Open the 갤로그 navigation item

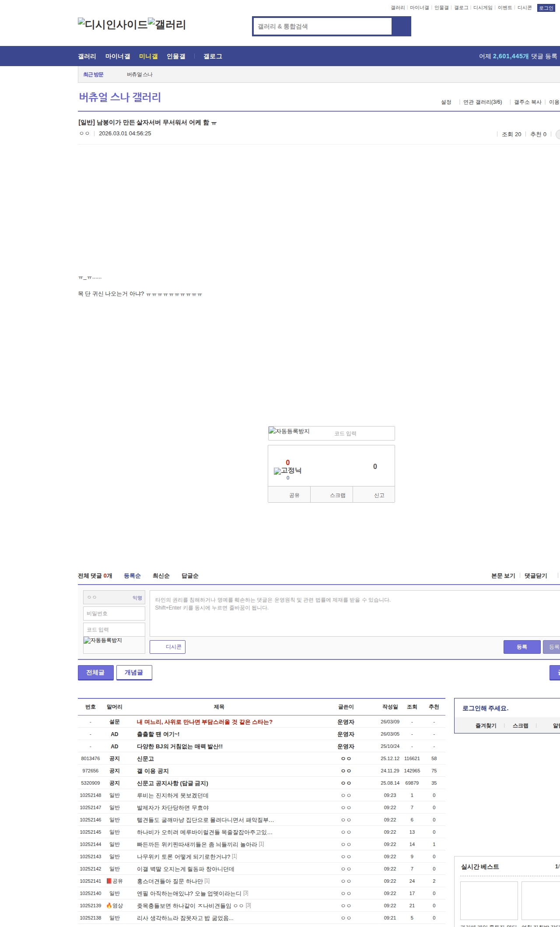point(213,56)
